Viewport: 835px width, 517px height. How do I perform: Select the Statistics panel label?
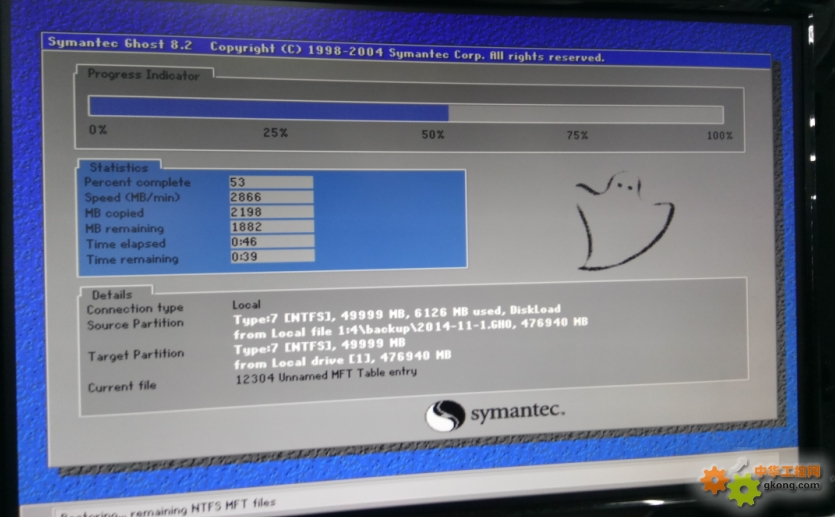[119, 167]
